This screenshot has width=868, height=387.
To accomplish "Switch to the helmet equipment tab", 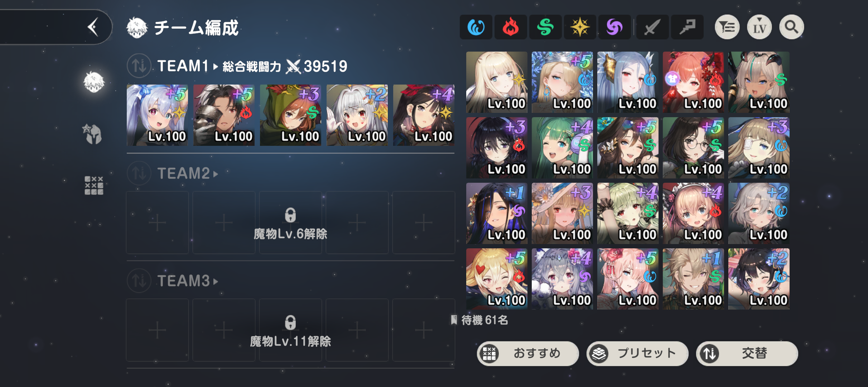I will coord(93,134).
